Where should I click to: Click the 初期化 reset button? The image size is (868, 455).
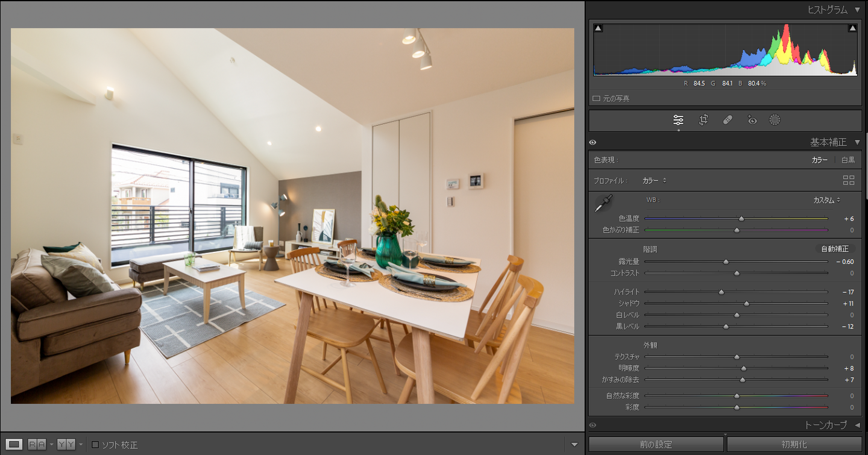pyautogui.click(x=794, y=445)
